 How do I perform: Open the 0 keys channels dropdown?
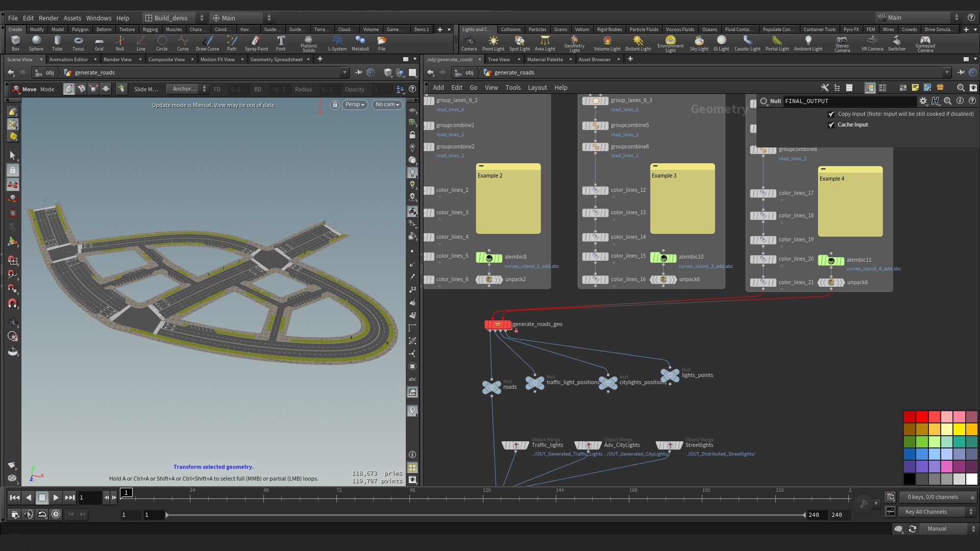pyautogui.click(x=937, y=497)
